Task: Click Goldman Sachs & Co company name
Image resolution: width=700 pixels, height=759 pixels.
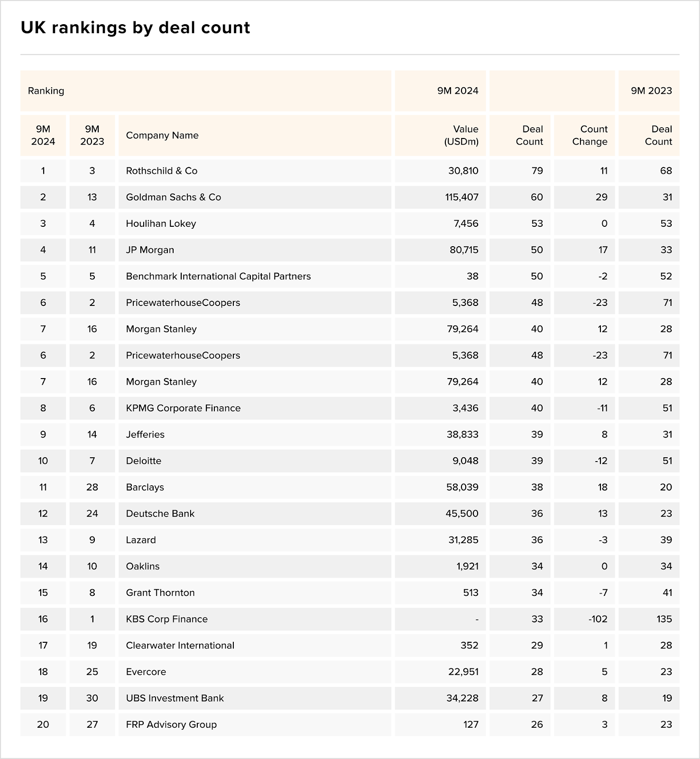Action: point(174,197)
